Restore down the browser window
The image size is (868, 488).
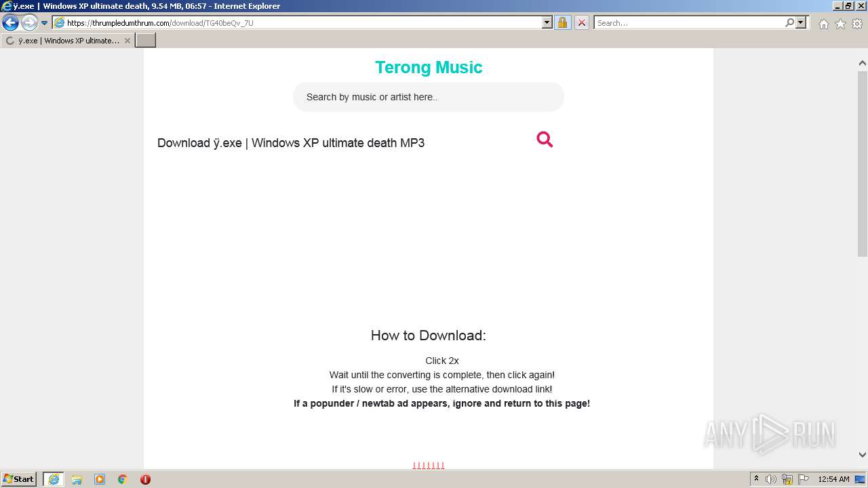pyautogui.click(x=848, y=6)
